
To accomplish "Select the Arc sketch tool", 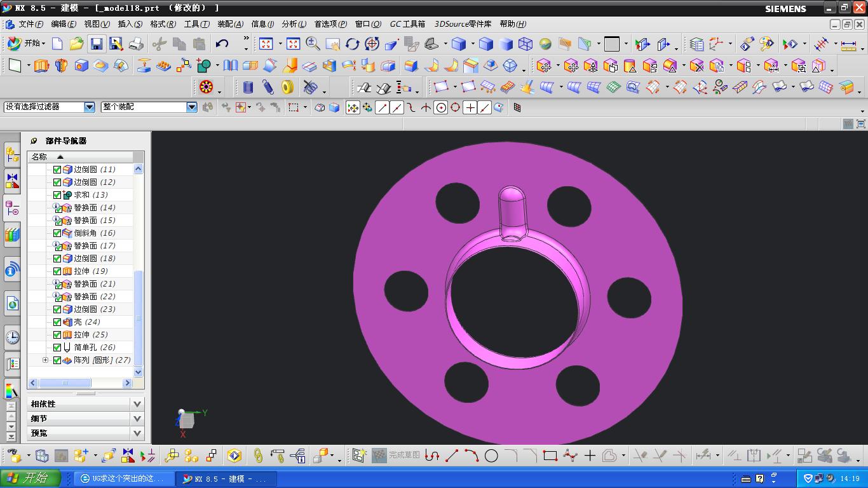I will (x=471, y=456).
